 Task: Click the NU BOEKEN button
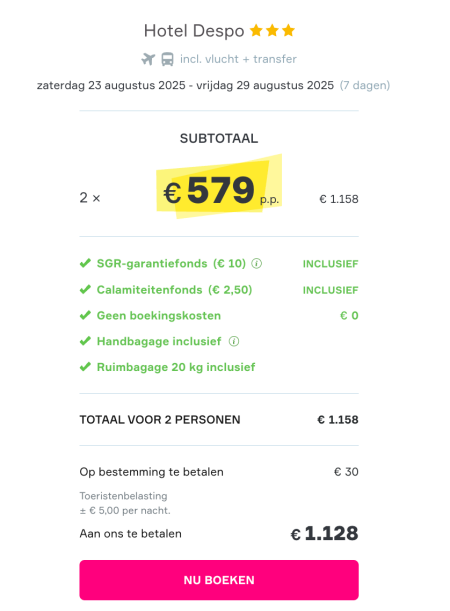219,580
